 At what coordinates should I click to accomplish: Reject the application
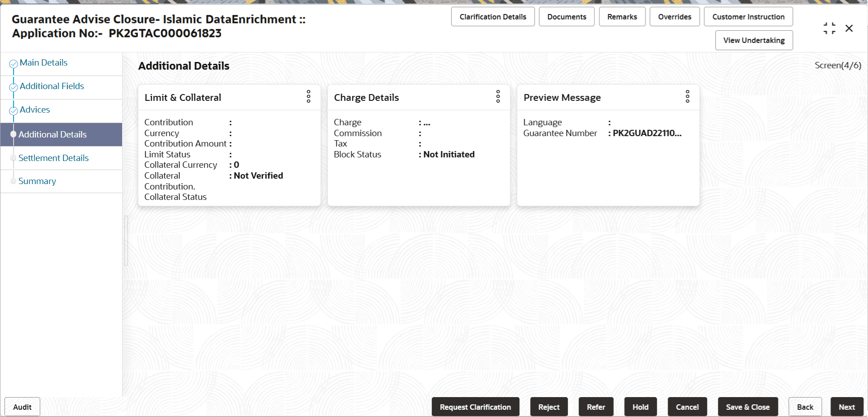(x=549, y=407)
